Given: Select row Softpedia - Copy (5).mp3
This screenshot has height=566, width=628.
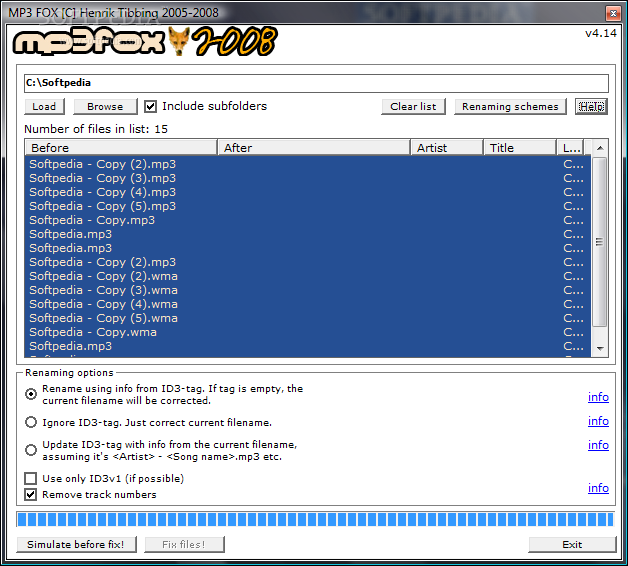Looking at the screenshot, I should [x=307, y=206].
